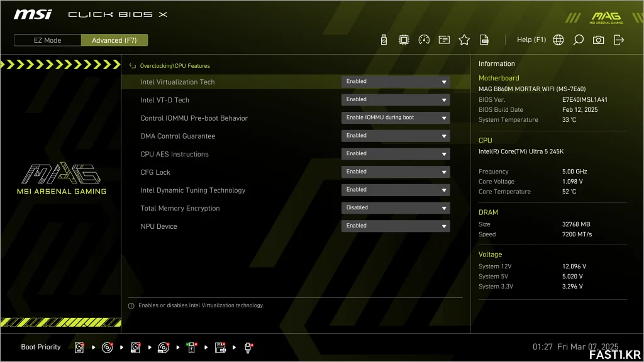
Task: Open search with the magnifier icon
Action: point(579,40)
